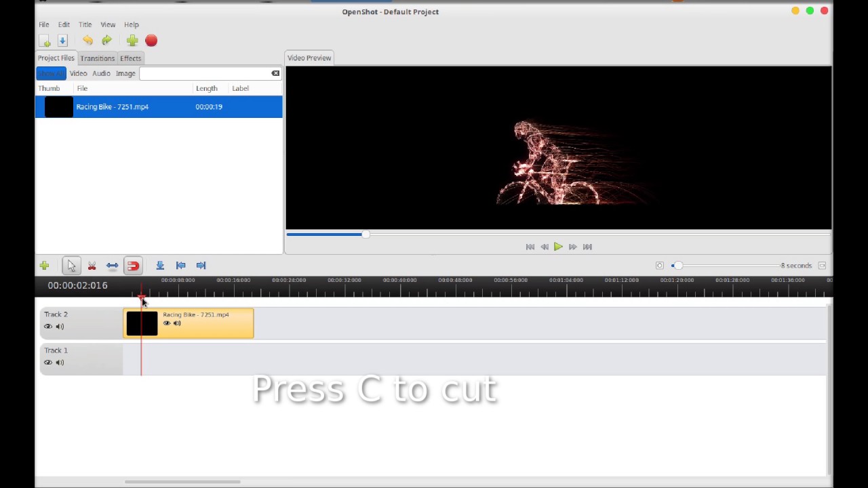
Task: Select the Racing Bike clip on Track 2
Action: point(189,323)
